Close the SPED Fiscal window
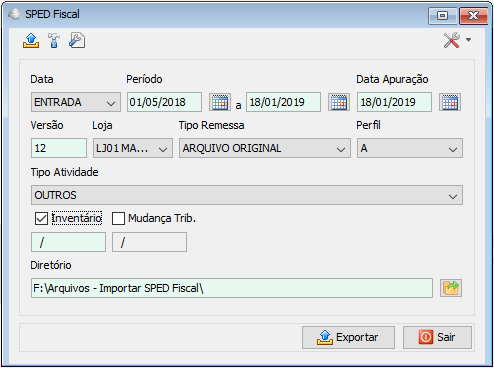This screenshot has width=494, height=368. 473,16
